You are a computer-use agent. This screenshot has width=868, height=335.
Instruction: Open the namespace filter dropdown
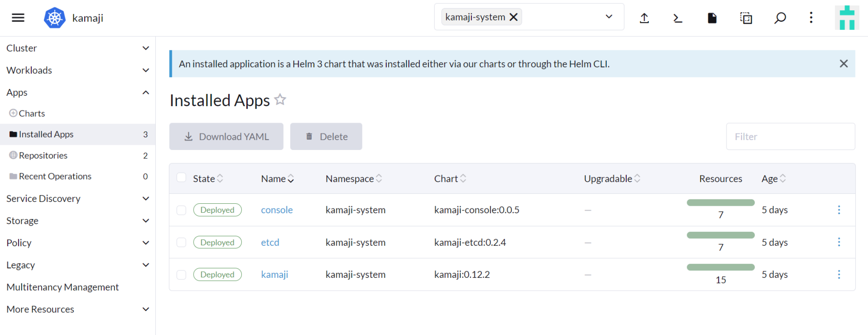click(608, 17)
